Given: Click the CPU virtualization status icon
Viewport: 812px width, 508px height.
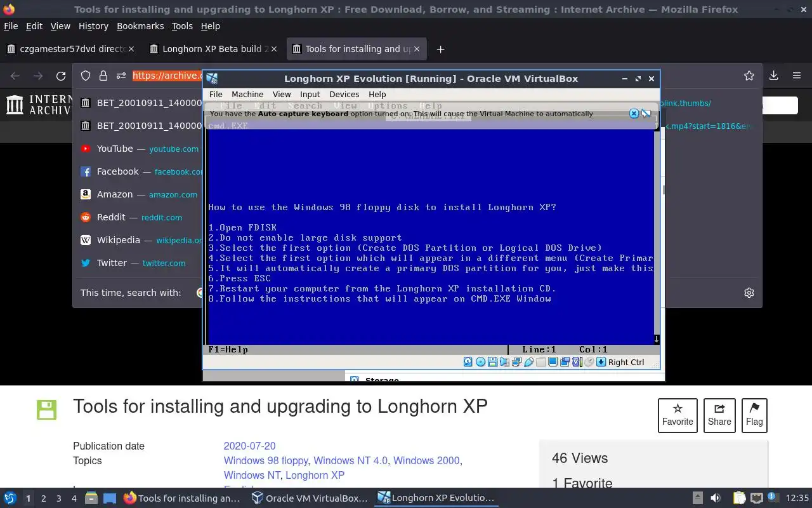Looking at the screenshot, I should (577, 362).
